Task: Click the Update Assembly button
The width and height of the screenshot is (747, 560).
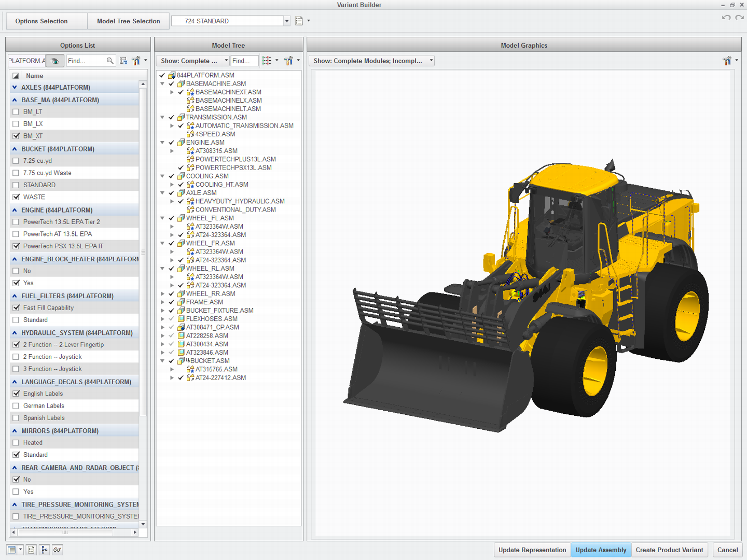Action: 601,550
